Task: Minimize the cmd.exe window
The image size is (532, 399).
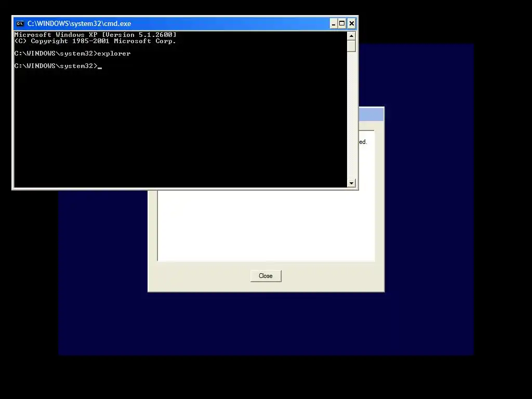Action: pyautogui.click(x=334, y=23)
